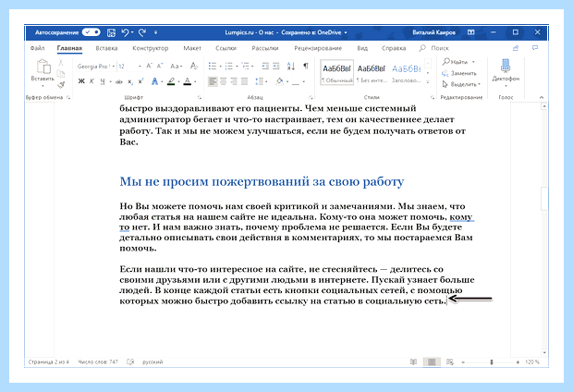Image resolution: width=573 pixels, height=392 pixels.
Task: Decrease the paragraph indent
Action: pos(265,67)
